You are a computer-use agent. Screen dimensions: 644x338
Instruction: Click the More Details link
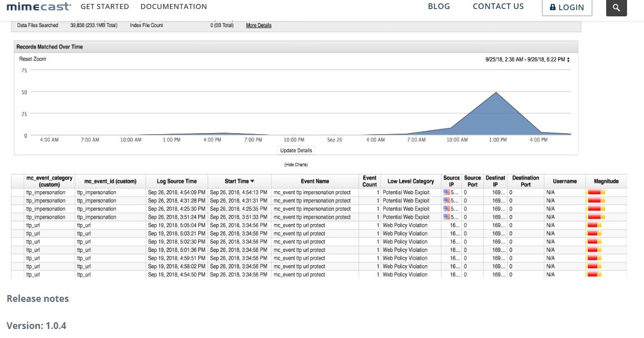coord(258,25)
